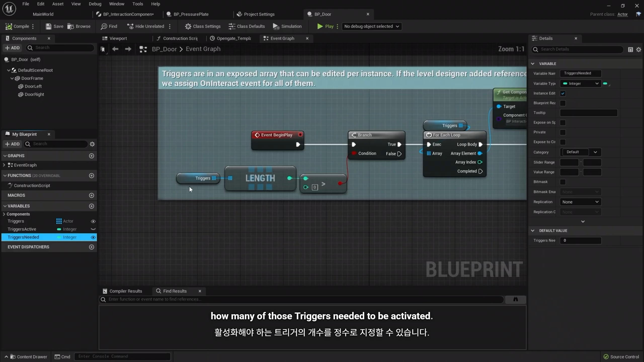
Task: Toggle TriggersActive variable visibility eye
Action: (x=93, y=229)
